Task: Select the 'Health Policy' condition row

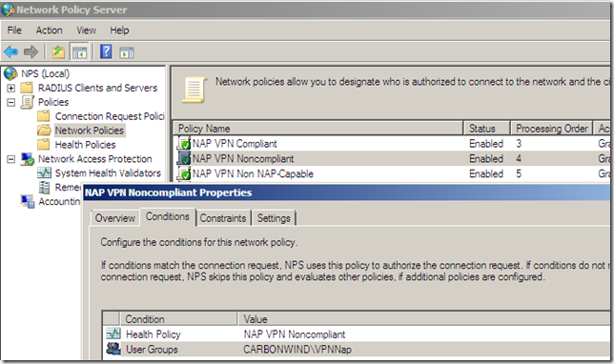Action: click(357, 334)
